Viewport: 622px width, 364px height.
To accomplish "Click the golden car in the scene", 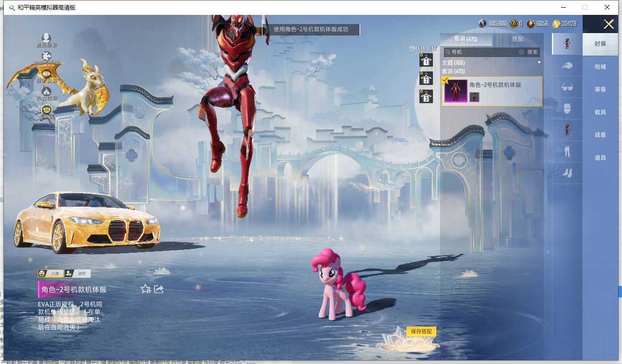I will click(x=87, y=222).
